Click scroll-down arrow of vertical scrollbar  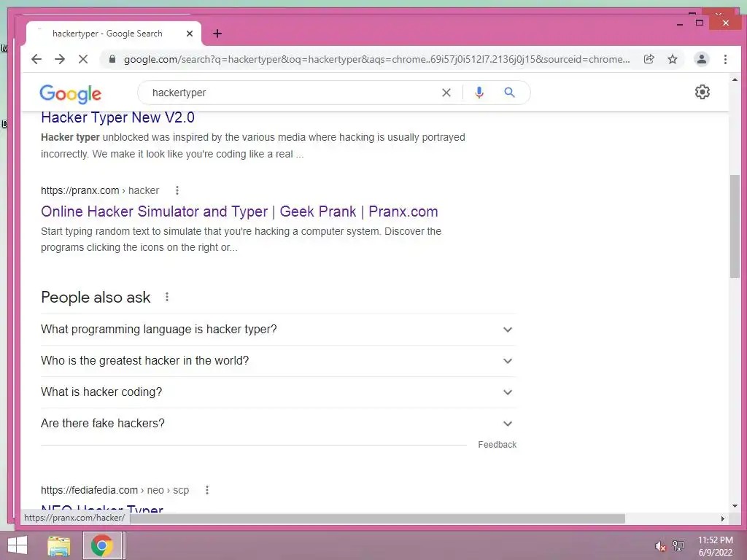pyautogui.click(x=735, y=506)
